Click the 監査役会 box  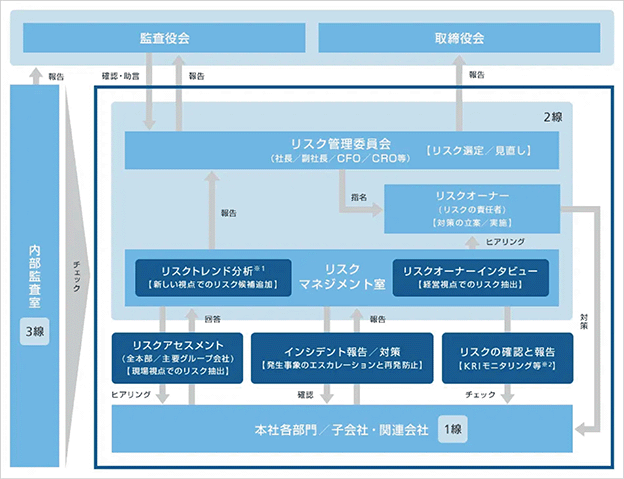click(164, 38)
